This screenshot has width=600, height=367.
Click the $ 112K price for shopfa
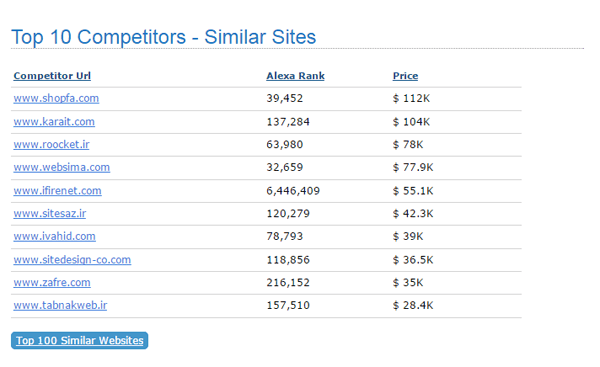tap(411, 98)
